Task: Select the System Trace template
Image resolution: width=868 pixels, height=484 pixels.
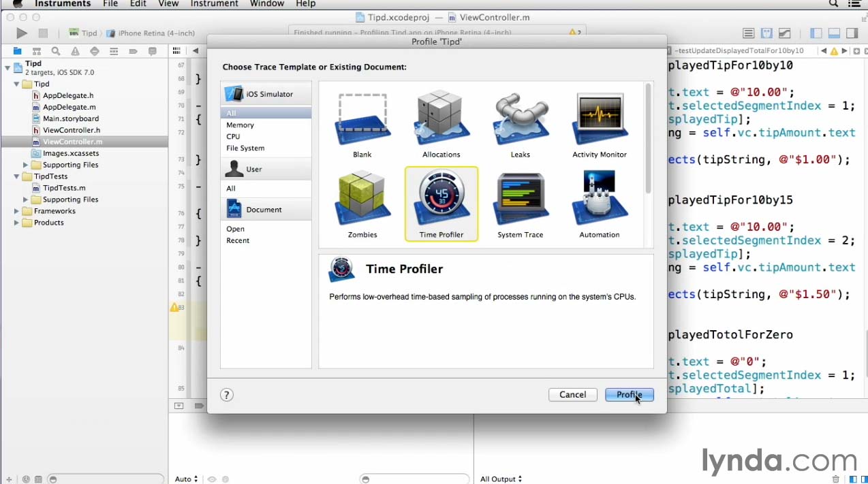Action: click(x=520, y=205)
